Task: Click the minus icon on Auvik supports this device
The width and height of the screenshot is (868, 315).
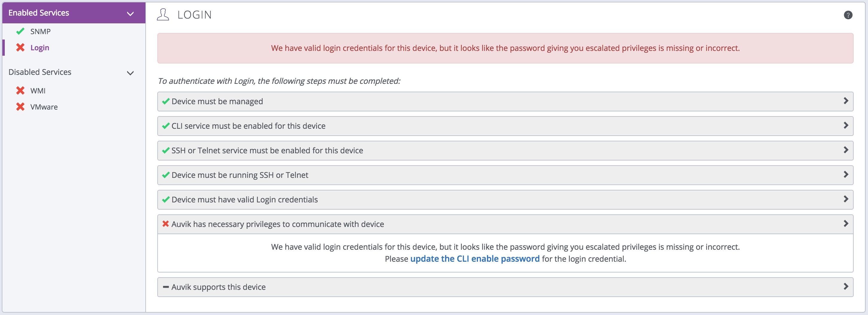Action: click(x=165, y=287)
